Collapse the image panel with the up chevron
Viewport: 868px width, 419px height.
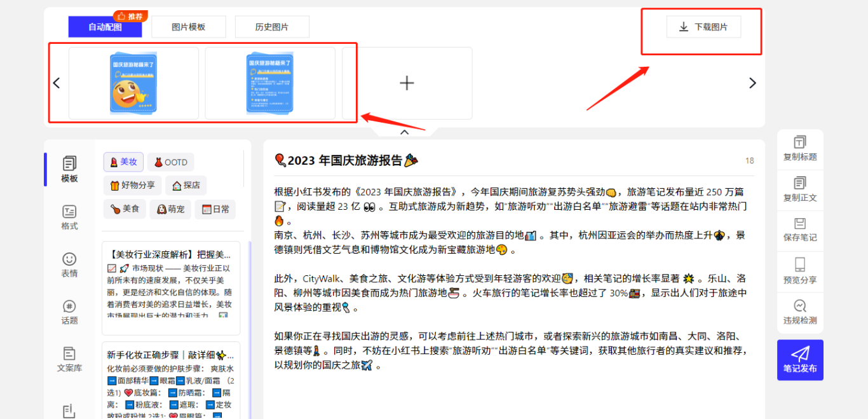(x=404, y=132)
